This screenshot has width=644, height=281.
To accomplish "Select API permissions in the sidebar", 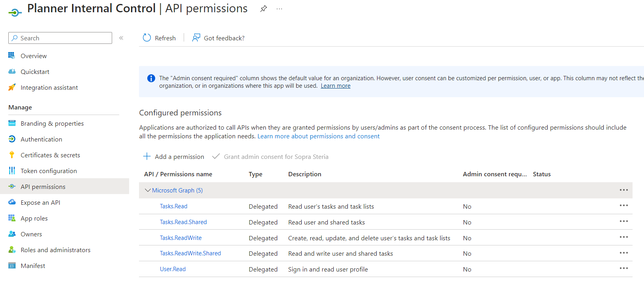I will tap(64, 186).
